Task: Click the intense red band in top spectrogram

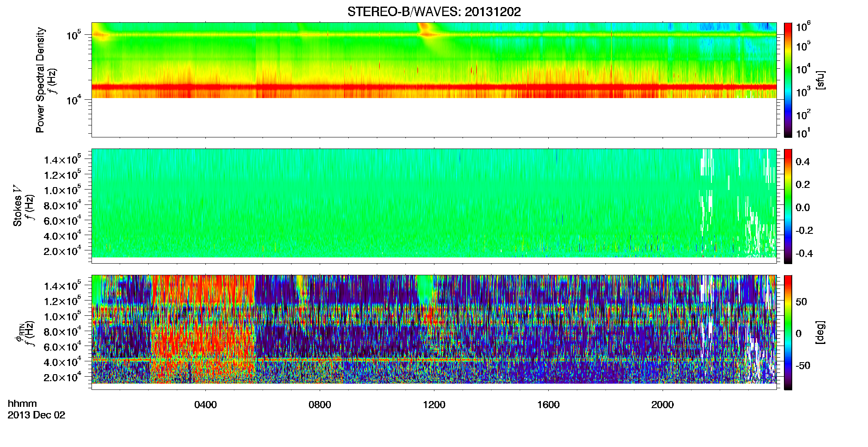Action: (x=434, y=87)
